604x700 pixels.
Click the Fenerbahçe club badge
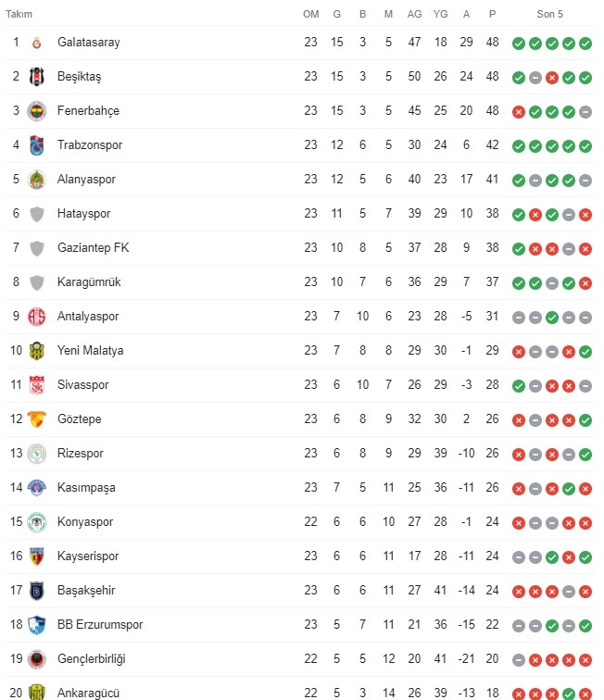coord(37,111)
